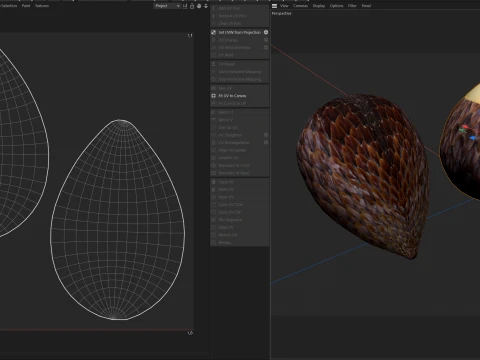This screenshot has width=480, height=360.
Task: Click the Restore UV command
Action: coord(239,235)
